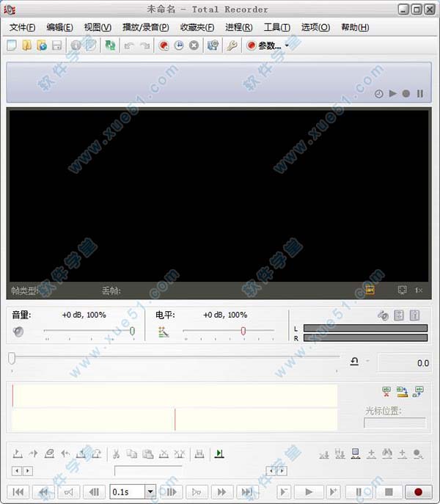Mute playback with the speaker icon
The height and width of the screenshot is (504, 440).
(18, 332)
